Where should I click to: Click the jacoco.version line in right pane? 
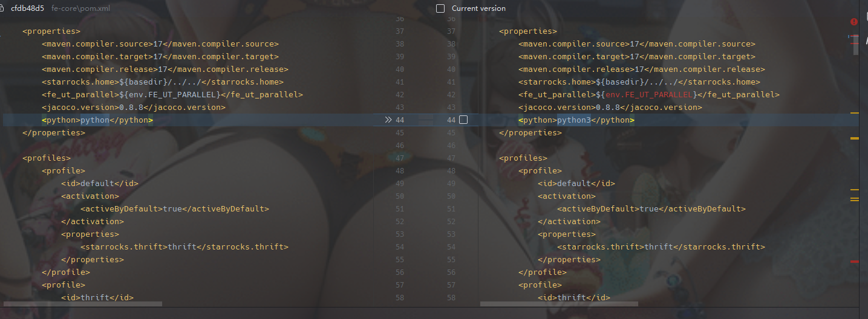[610, 108]
